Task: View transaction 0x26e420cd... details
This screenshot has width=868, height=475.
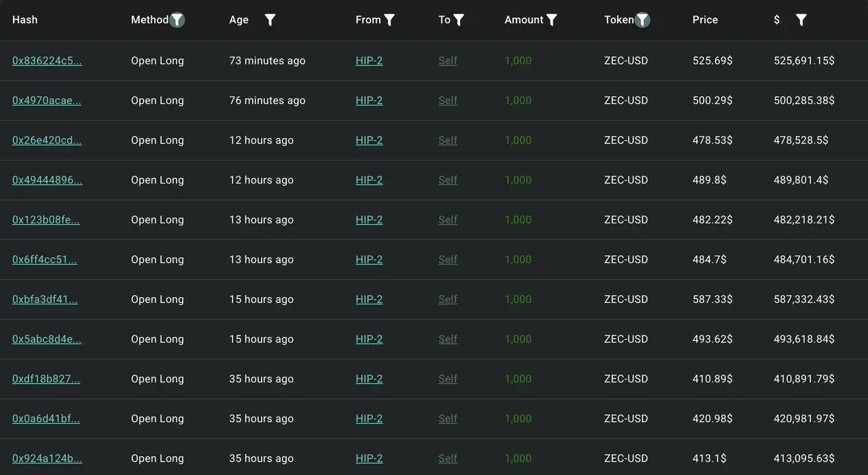Action: [x=47, y=140]
